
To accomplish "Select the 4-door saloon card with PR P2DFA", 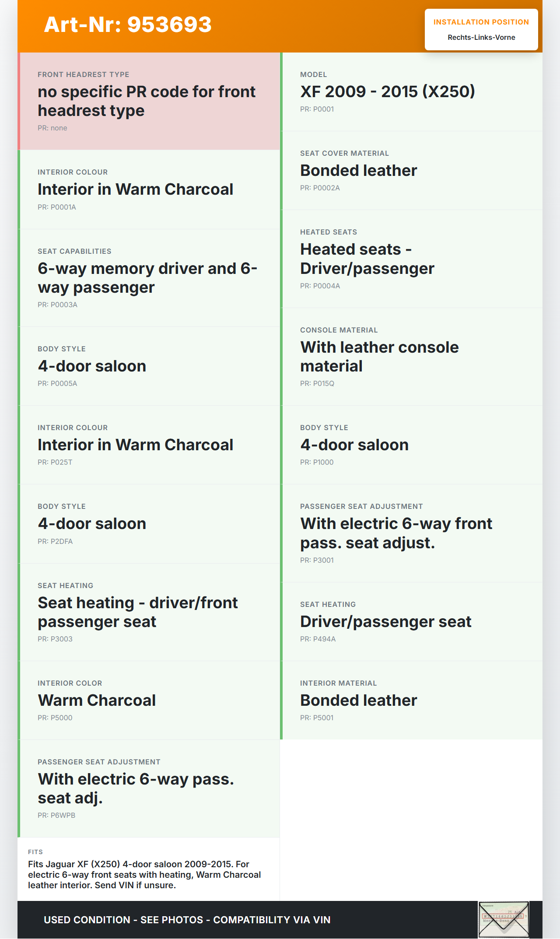I will coord(149,524).
